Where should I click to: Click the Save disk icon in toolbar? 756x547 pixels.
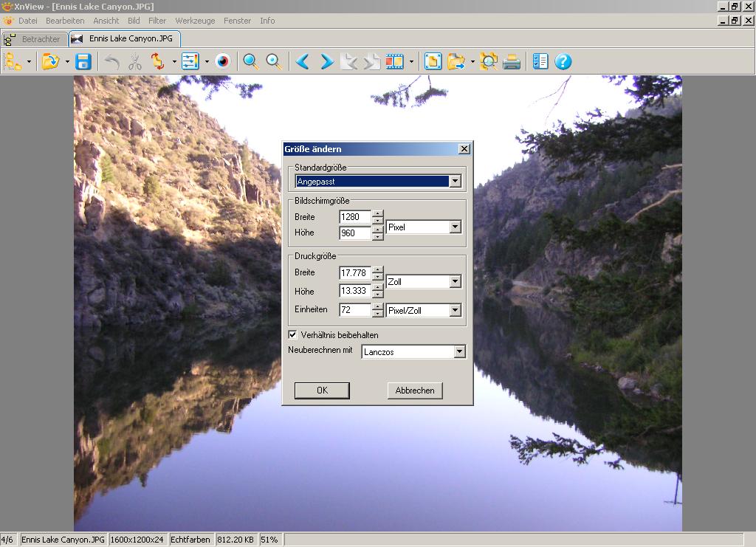(x=83, y=61)
